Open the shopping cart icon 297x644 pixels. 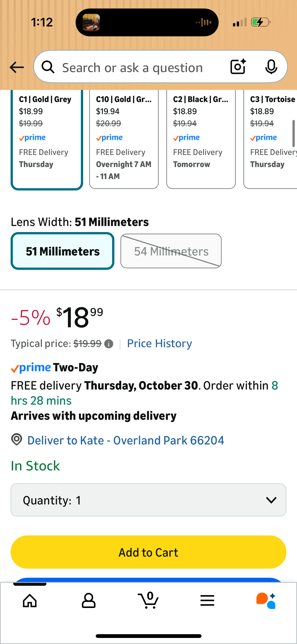tap(148, 601)
